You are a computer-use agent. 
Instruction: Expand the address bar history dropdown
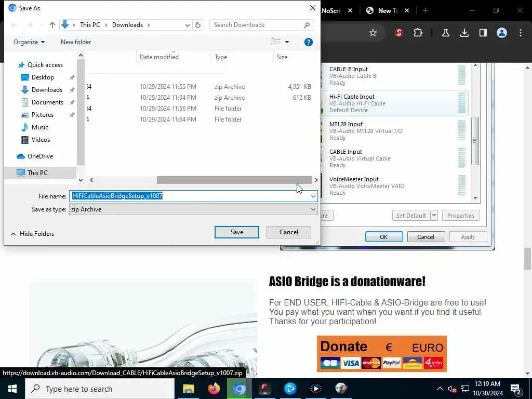187,25
